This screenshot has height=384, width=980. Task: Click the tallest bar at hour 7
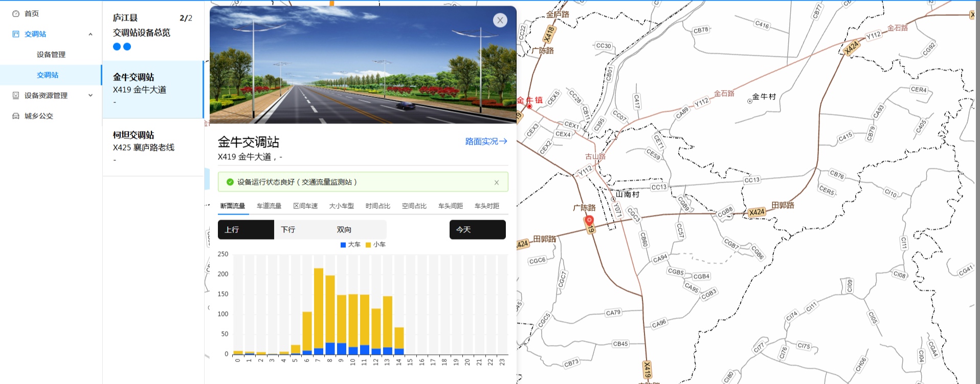click(x=319, y=311)
